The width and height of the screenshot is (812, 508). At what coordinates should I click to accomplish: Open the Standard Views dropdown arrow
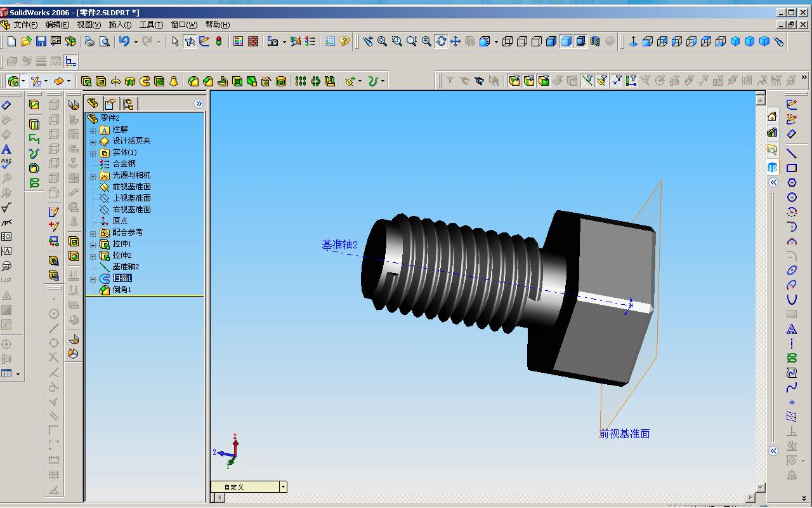(x=496, y=42)
